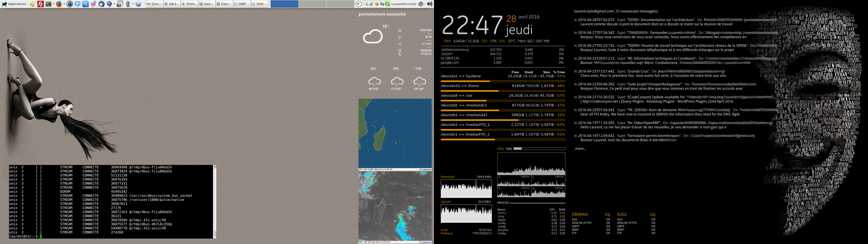The image size is (868, 244).
Task: Launch FileZilla from the panel
Action: pyautogui.click(x=40, y=4)
